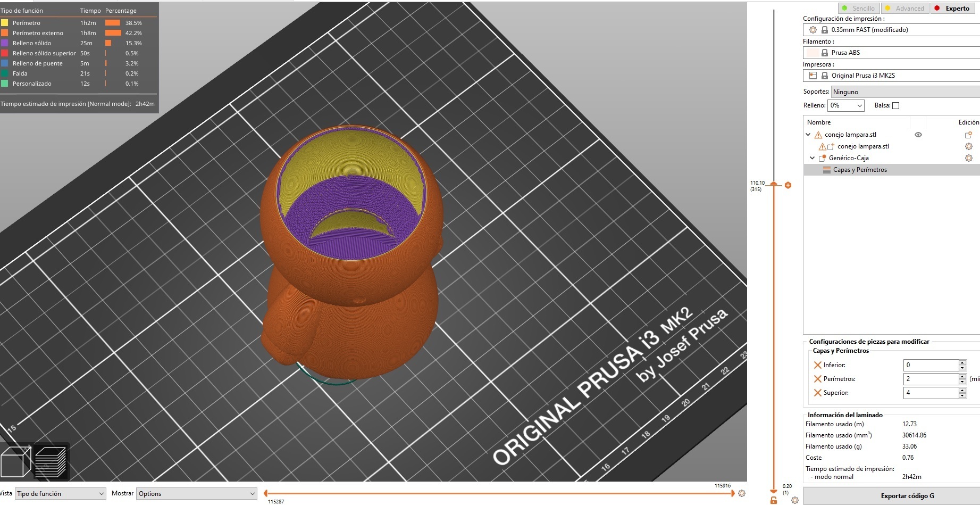Open the Relleno percentage dropdown
The height and width of the screenshot is (505, 980).
pos(846,105)
